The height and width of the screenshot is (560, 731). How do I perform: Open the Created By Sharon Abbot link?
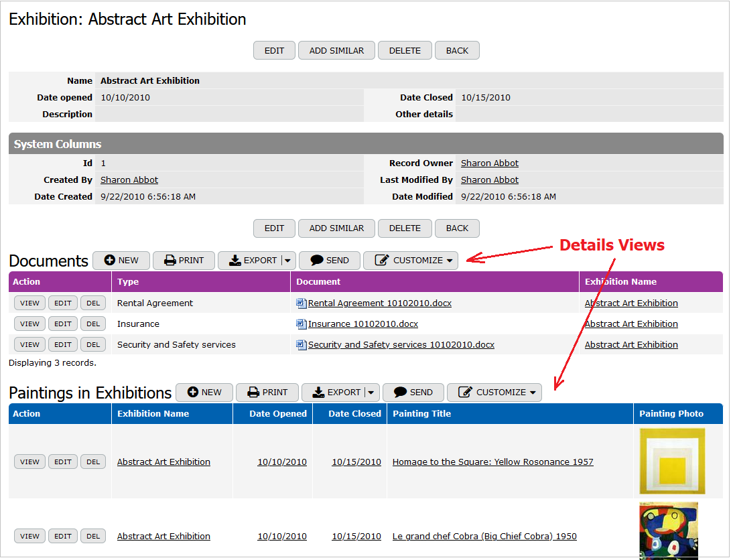(129, 180)
